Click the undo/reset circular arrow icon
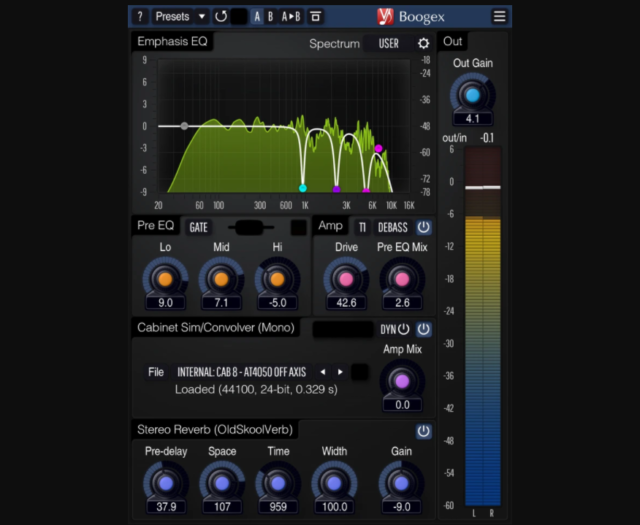This screenshot has width=640, height=525. coord(220,16)
